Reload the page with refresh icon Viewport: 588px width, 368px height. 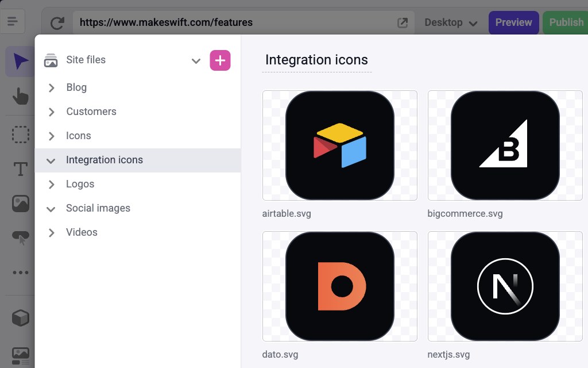click(x=57, y=23)
